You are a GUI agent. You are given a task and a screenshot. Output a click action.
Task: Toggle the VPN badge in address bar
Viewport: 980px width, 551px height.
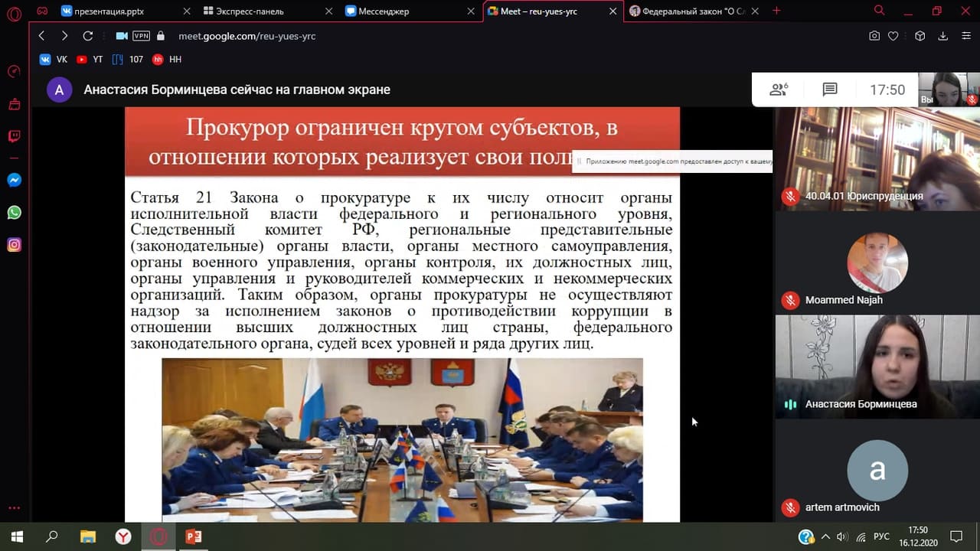click(141, 36)
